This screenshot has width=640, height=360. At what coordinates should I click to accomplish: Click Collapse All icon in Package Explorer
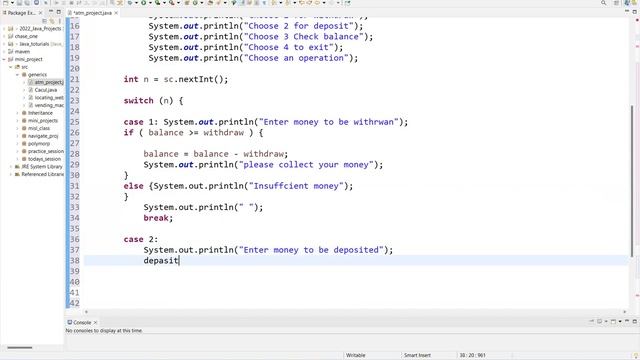(44, 20)
